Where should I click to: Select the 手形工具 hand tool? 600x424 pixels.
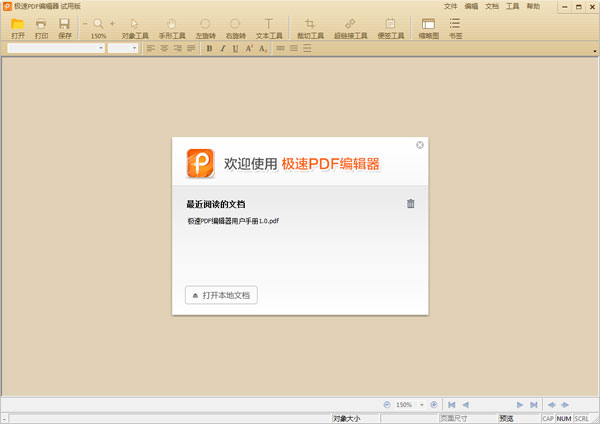(x=172, y=29)
